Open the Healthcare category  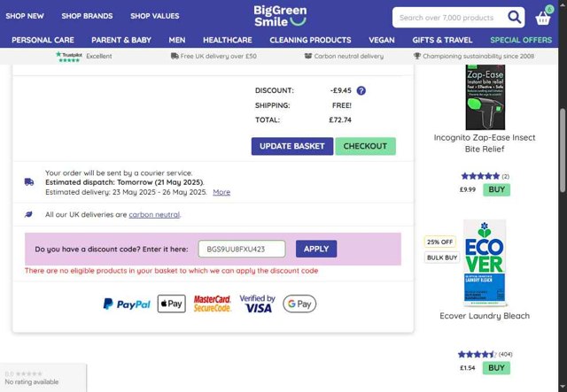pos(228,40)
